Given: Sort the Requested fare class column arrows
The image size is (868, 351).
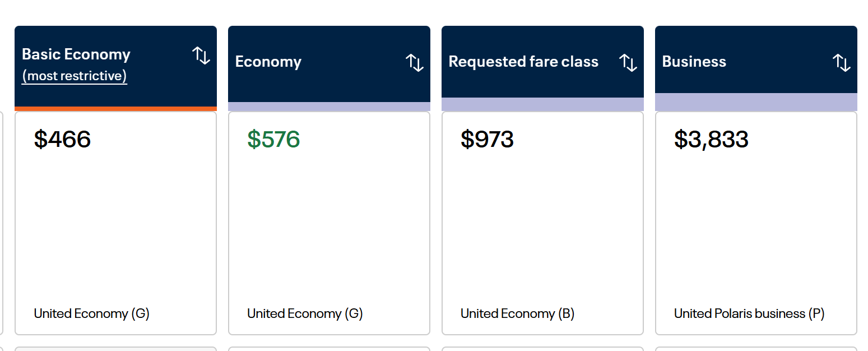Looking at the screenshot, I should point(628,62).
